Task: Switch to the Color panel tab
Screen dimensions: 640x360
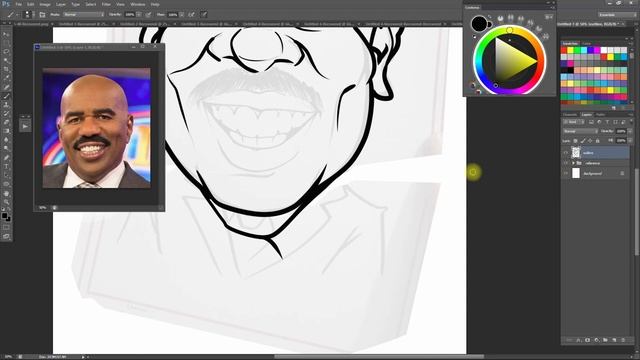Action: [587, 44]
